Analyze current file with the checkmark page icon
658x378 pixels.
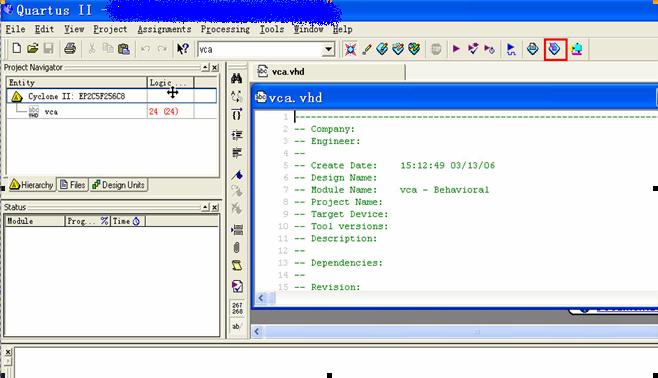[x=237, y=286]
